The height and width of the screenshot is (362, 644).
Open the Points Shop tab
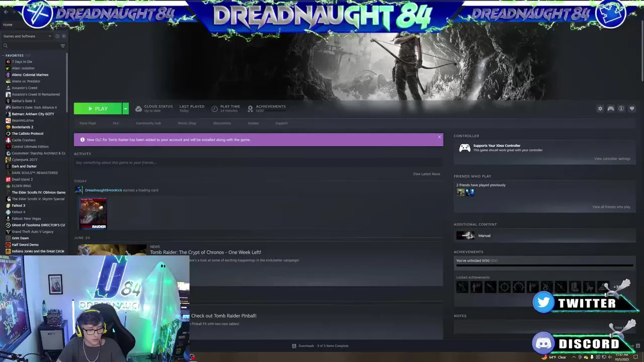tap(187, 123)
